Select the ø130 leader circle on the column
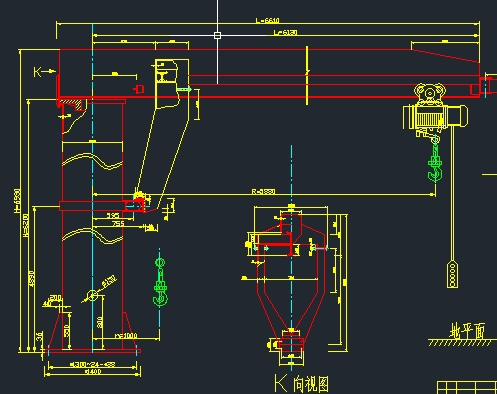 point(92,295)
